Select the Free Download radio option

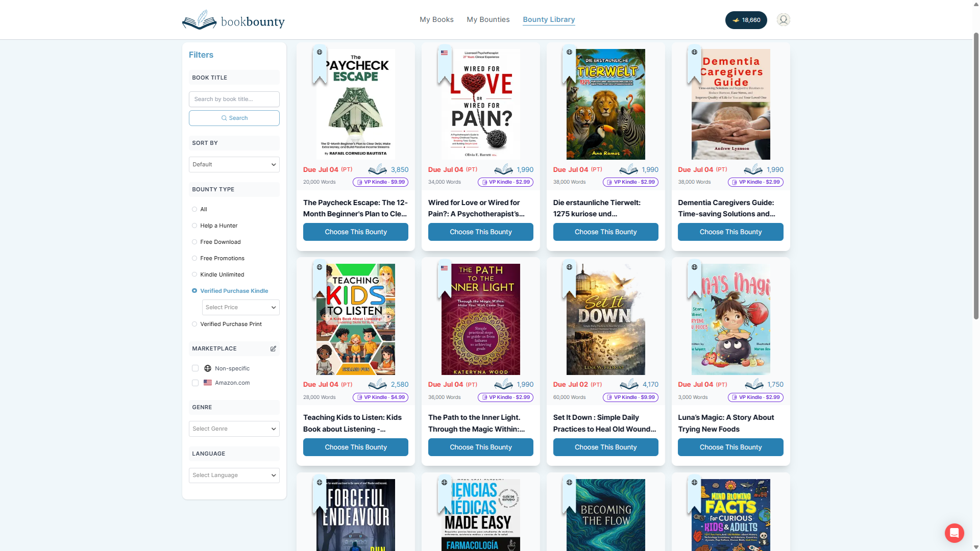[194, 242]
